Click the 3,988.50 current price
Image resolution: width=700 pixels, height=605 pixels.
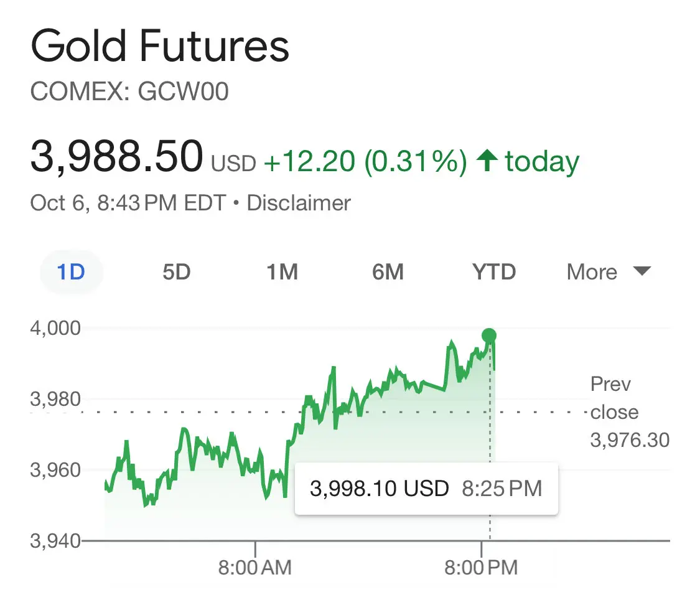point(116,156)
